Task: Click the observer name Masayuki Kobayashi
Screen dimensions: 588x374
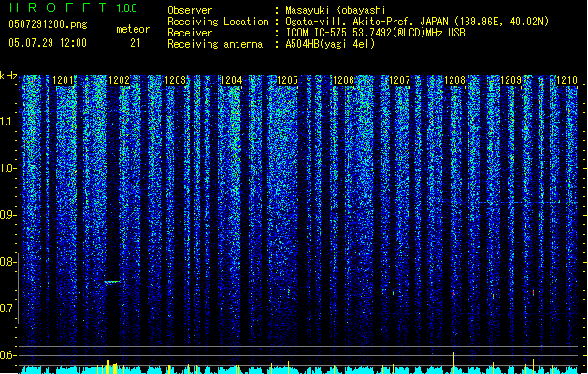Action: pos(336,10)
